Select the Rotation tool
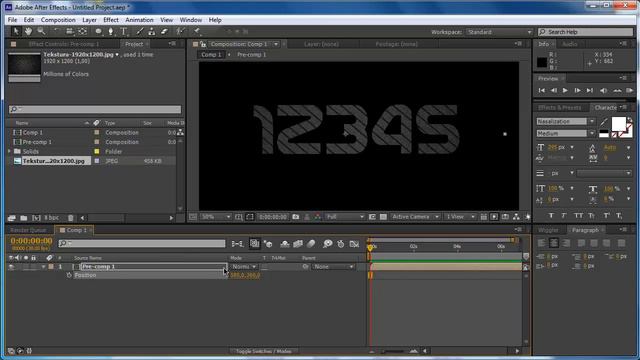This screenshot has height=360, width=640. click(57, 31)
